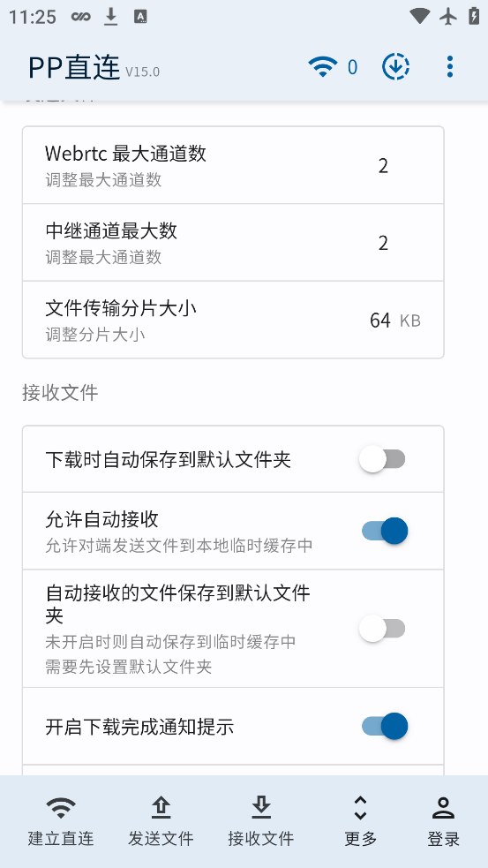Tap the PP直连 app title
Screen dimensions: 488x868
point(74,67)
